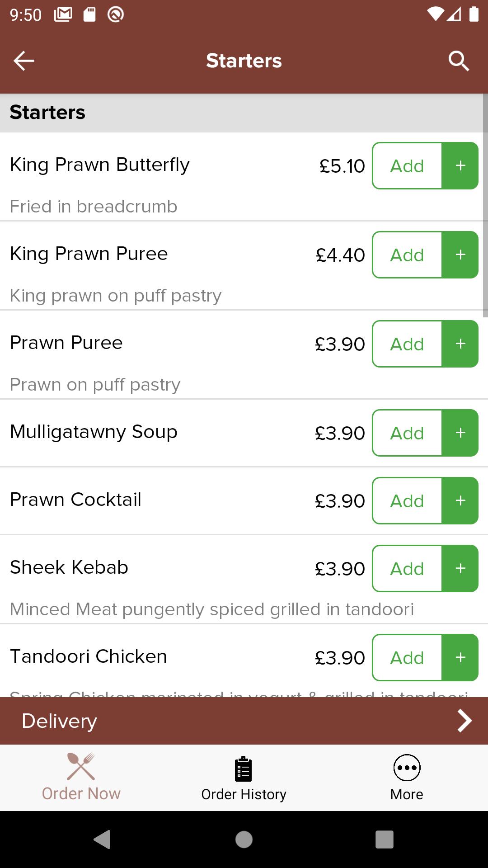Tap the plus icon for Tandoori Chicken
This screenshot has height=868, width=488.
460,657
